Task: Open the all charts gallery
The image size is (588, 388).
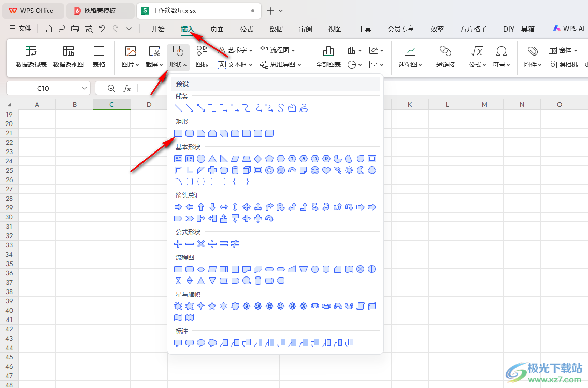Action: point(328,57)
